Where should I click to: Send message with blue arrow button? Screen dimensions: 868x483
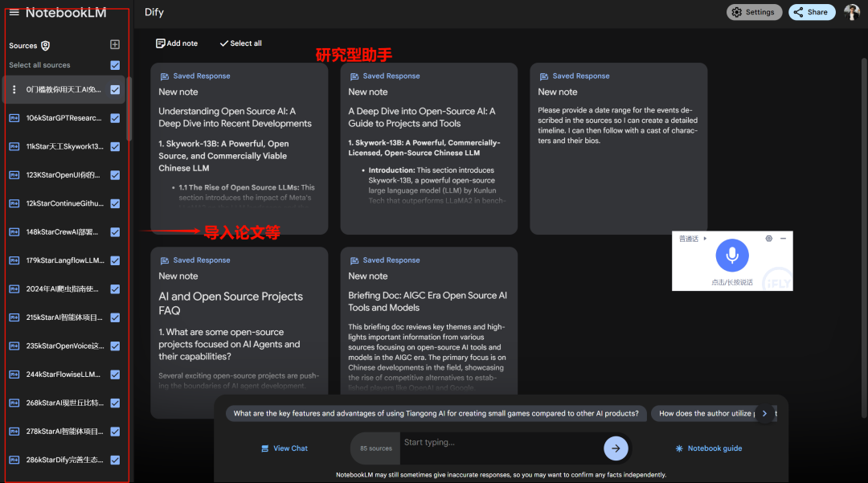(x=616, y=448)
